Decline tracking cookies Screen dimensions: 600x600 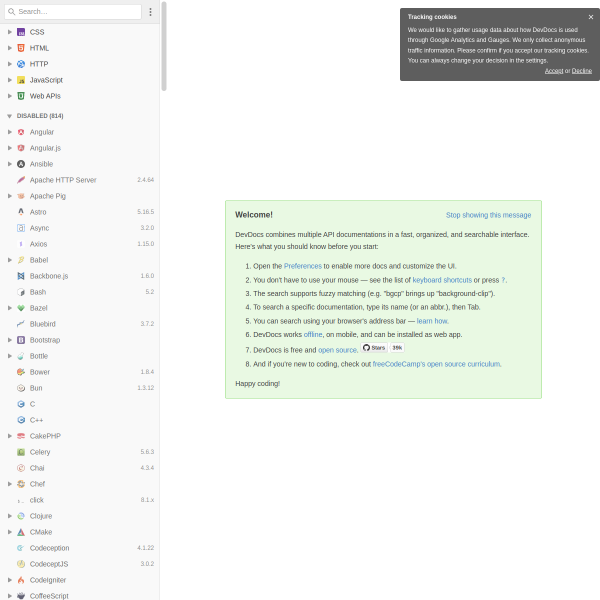point(582,71)
